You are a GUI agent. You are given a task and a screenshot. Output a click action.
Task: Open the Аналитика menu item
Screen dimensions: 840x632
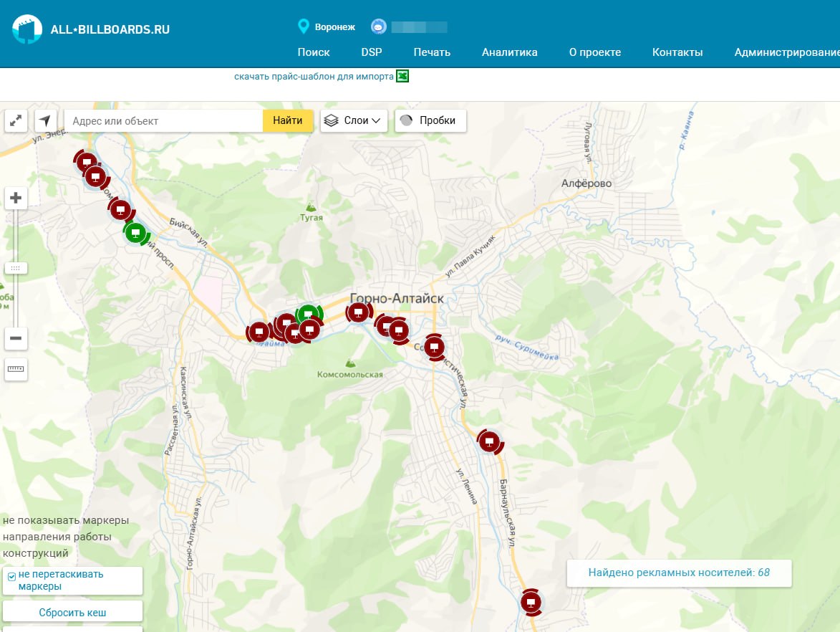coord(509,52)
